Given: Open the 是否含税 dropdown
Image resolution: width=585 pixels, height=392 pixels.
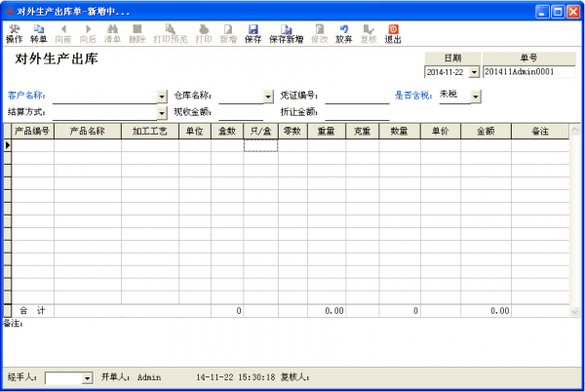Looking at the screenshot, I should click(475, 96).
